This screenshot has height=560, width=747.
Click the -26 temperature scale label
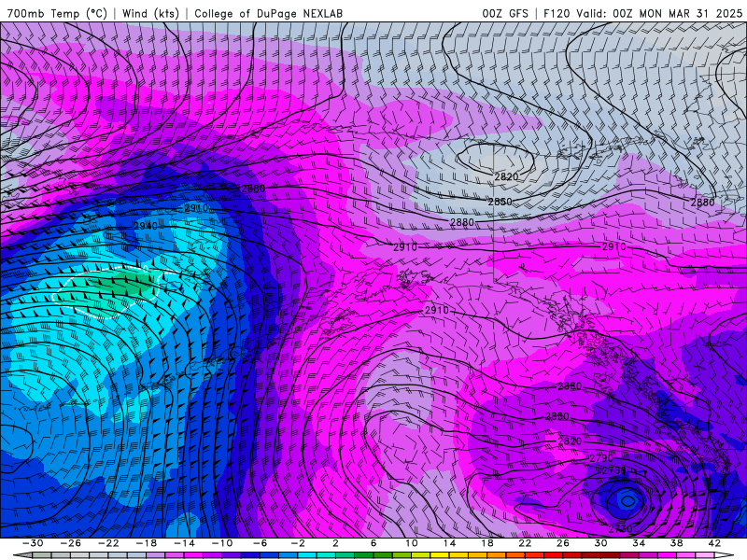71,543
